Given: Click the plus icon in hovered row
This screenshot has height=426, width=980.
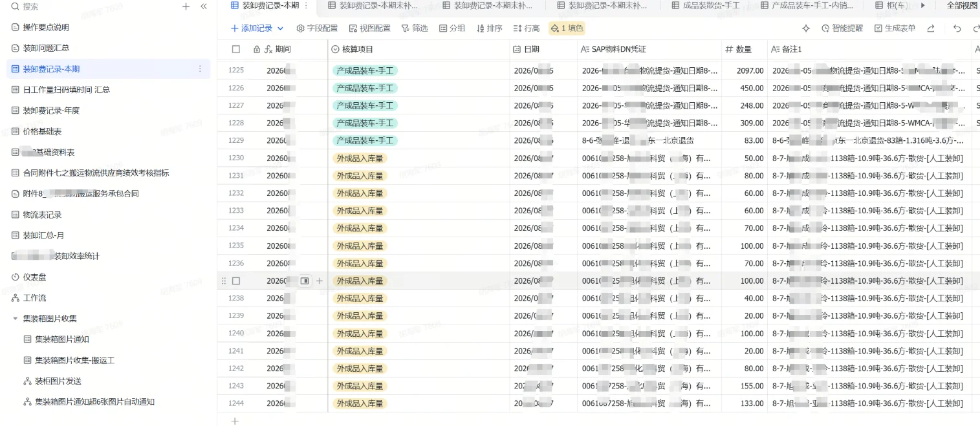Looking at the screenshot, I should coord(320,281).
